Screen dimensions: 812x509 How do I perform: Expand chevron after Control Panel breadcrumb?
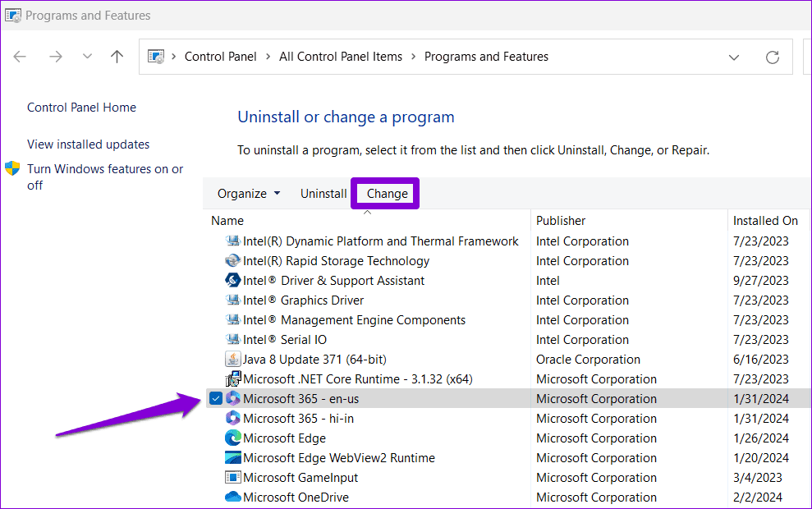point(268,57)
